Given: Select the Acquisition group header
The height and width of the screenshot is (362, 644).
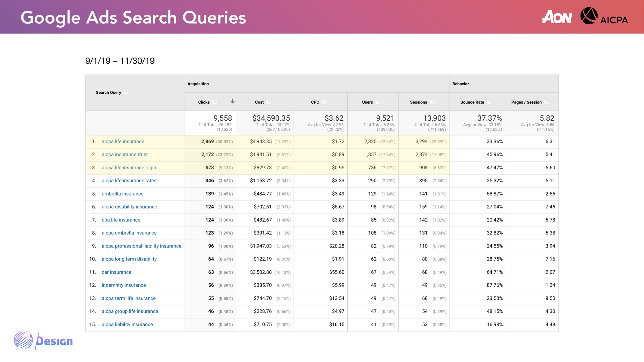Looking at the screenshot, I should (x=198, y=84).
